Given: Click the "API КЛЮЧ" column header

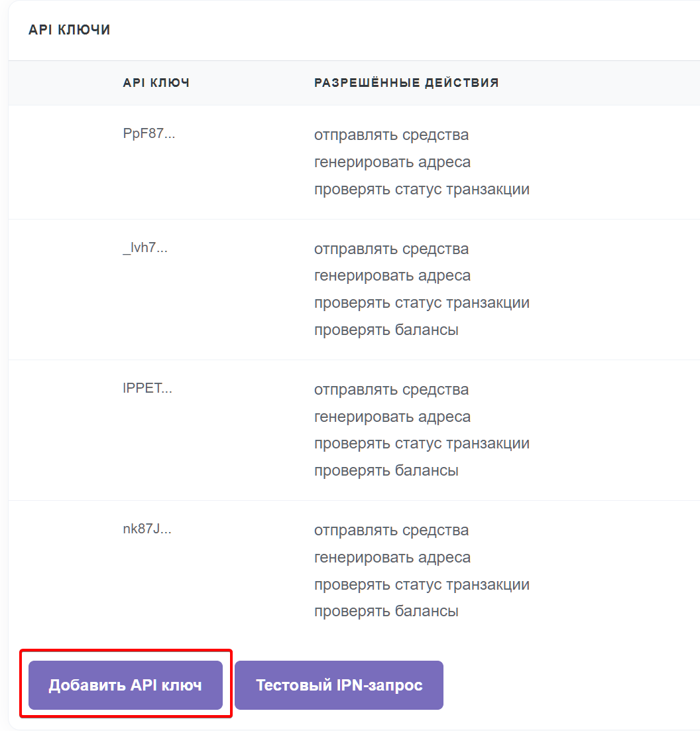Looking at the screenshot, I should pos(156,83).
